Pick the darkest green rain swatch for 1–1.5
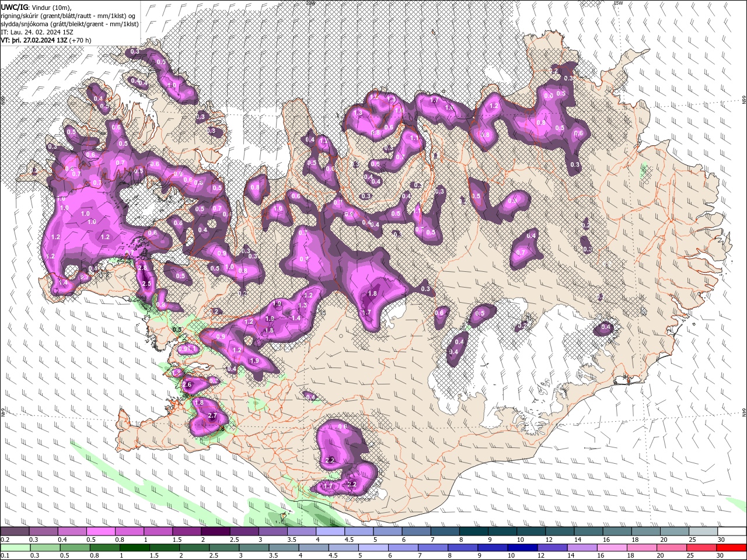Screen dimensions: 747x560 click(134, 547)
